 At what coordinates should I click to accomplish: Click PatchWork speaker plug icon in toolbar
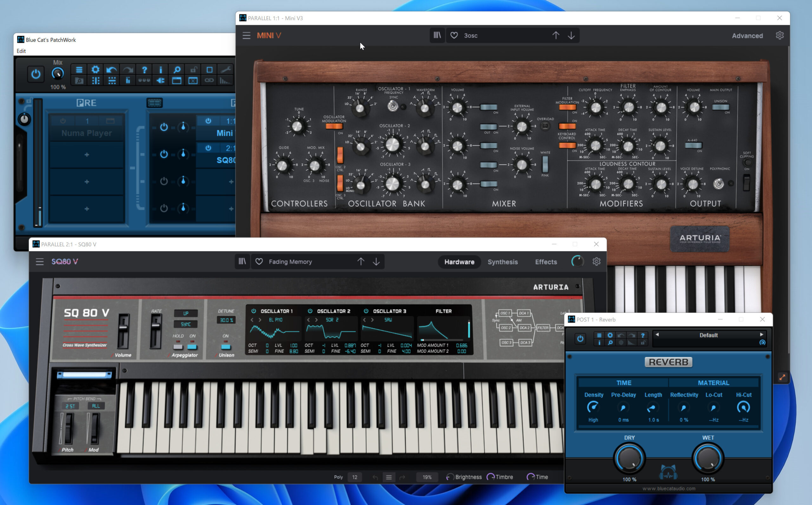(160, 81)
